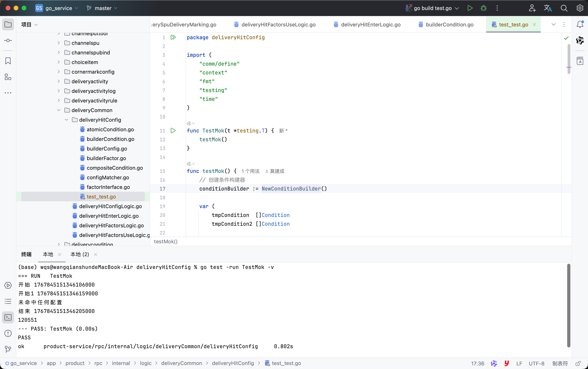588x369 pixels.
Task: Open the Notifications bell icon
Action: [580, 24]
